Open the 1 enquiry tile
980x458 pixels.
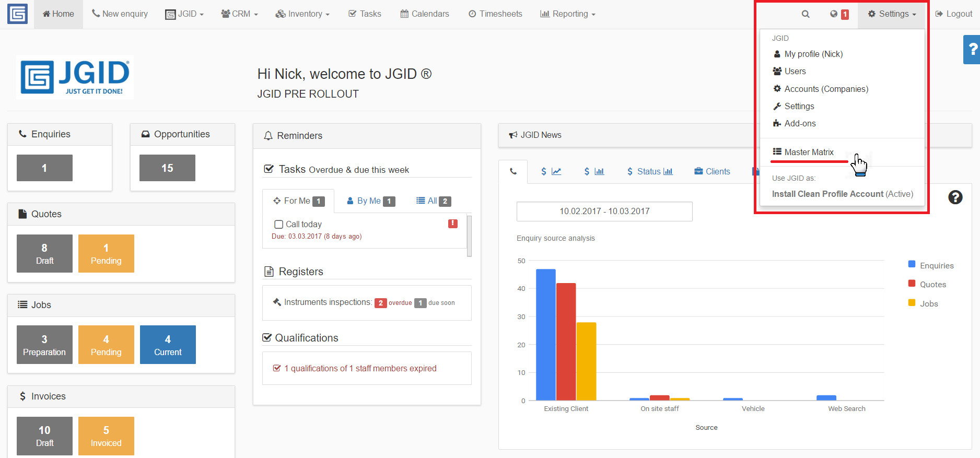(x=44, y=168)
